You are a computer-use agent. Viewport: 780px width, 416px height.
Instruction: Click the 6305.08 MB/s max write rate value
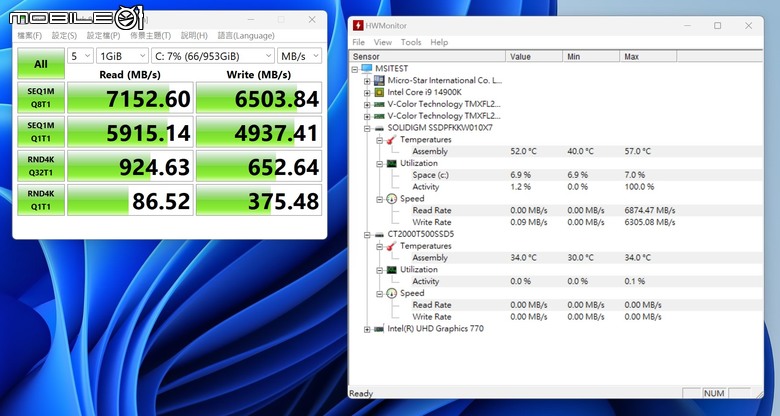pyautogui.click(x=650, y=222)
